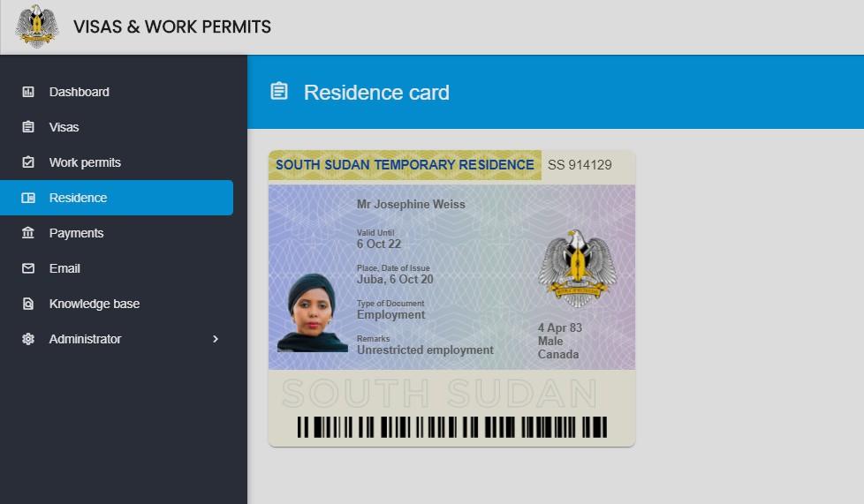864x504 pixels.
Task: Click the cardholder photo on residence card
Action: pos(313,312)
